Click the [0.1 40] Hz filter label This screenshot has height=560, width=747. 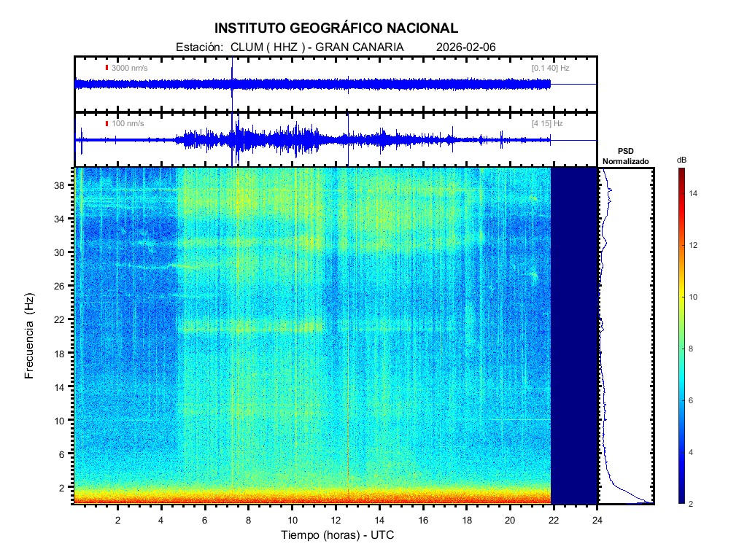tap(551, 68)
